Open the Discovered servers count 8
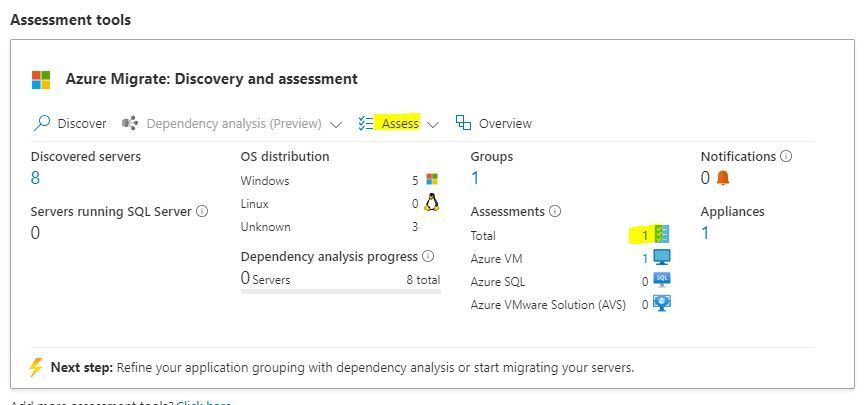 (35, 178)
